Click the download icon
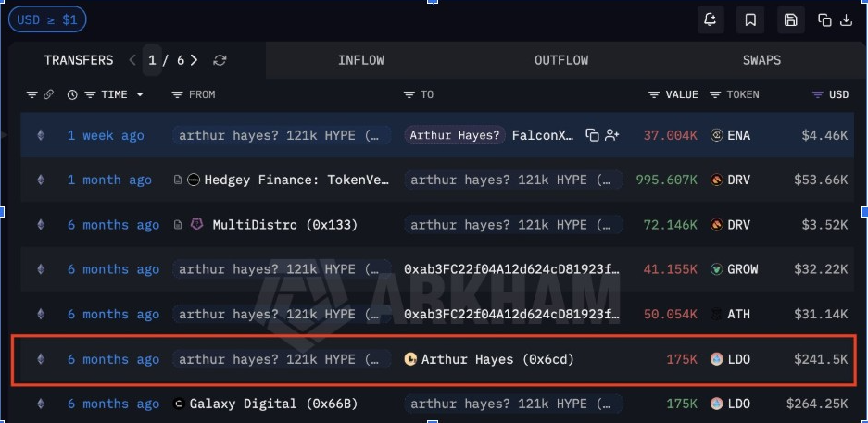 [x=846, y=20]
